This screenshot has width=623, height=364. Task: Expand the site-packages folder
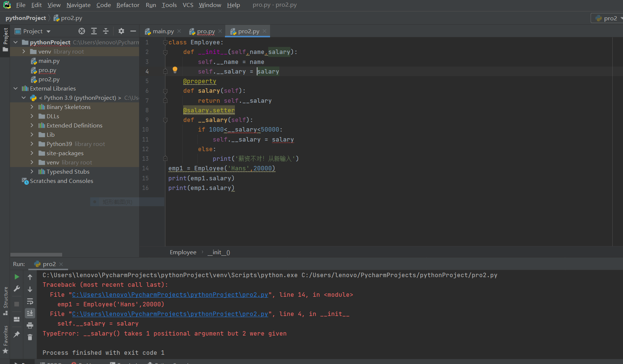[32, 153]
